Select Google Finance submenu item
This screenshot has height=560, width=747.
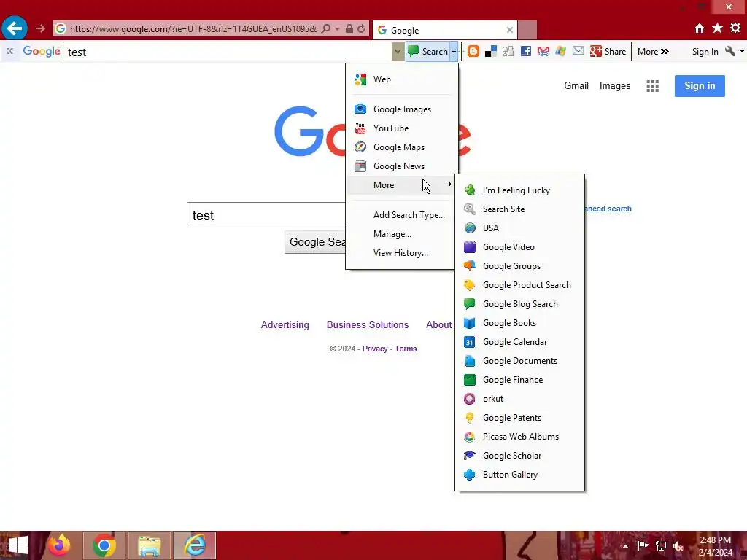519,380
